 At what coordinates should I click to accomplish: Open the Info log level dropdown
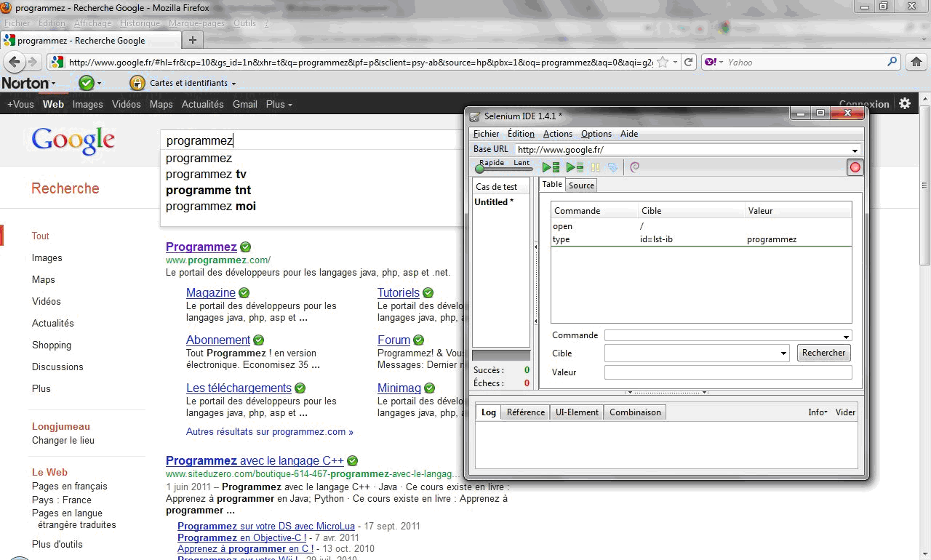(818, 412)
